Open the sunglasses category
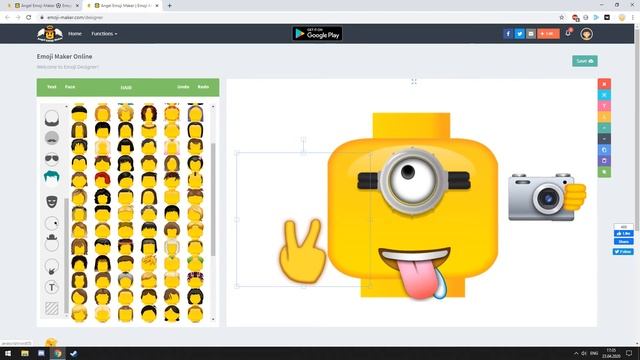This screenshot has height=360, width=640. pyautogui.click(x=52, y=158)
